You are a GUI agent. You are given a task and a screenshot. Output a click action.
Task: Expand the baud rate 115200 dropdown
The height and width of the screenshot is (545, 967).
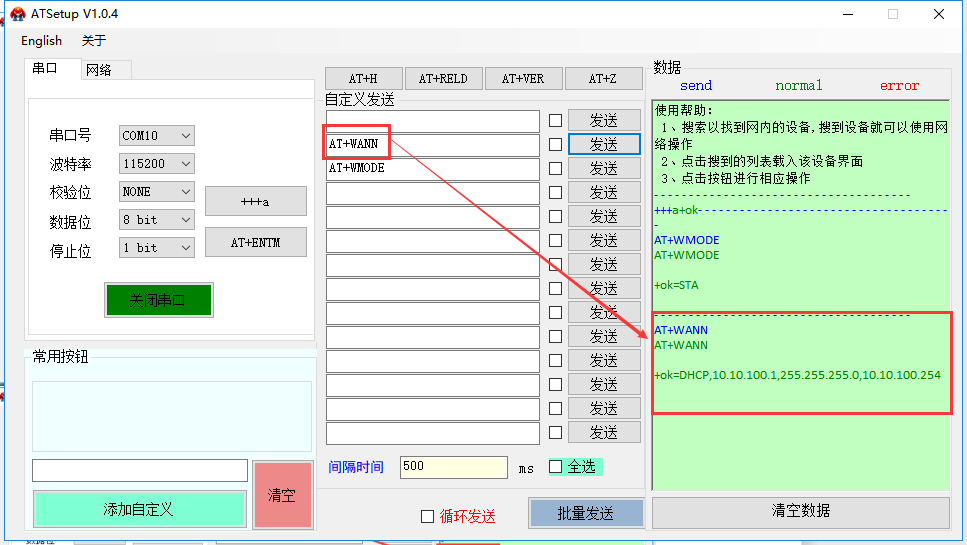[x=157, y=163]
